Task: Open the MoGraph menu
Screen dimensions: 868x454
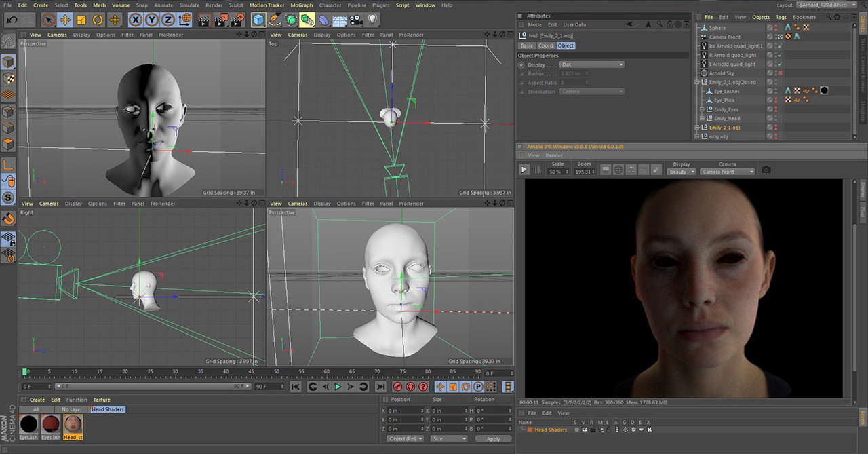Action: coord(302,5)
